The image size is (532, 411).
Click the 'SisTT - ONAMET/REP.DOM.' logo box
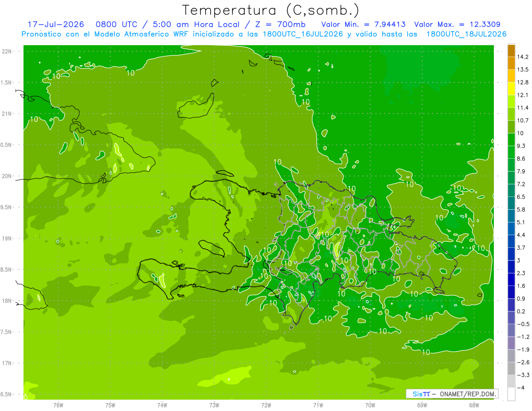point(452,394)
